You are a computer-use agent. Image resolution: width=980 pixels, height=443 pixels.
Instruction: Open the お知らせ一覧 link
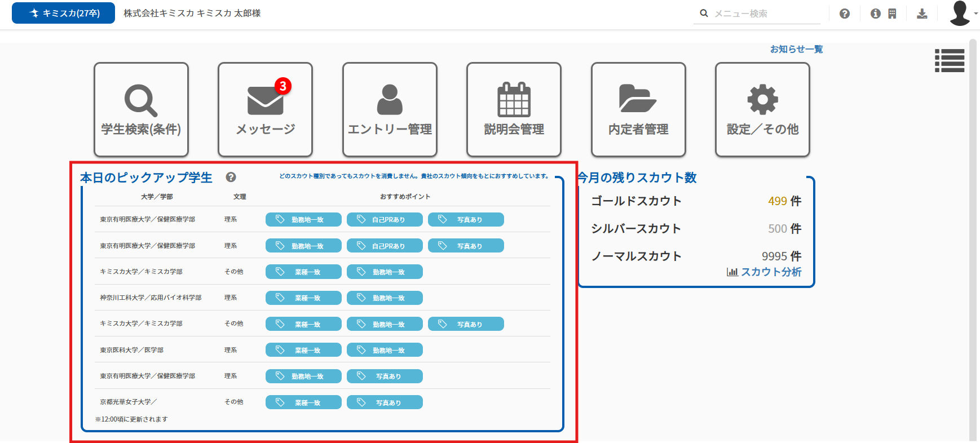click(x=796, y=49)
